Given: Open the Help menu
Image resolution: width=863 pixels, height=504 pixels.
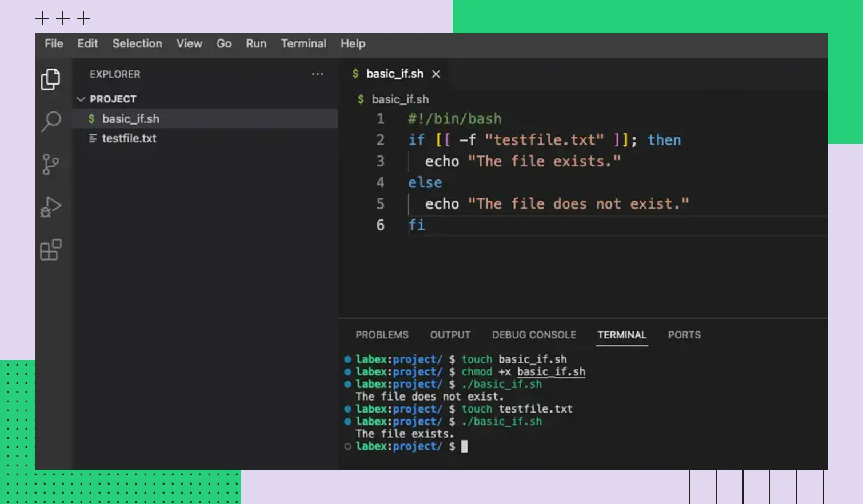Looking at the screenshot, I should pyautogui.click(x=353, y=44).
